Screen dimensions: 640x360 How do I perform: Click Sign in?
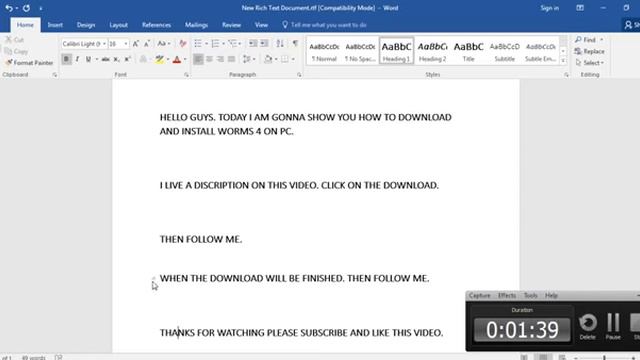tap(549, 8)
